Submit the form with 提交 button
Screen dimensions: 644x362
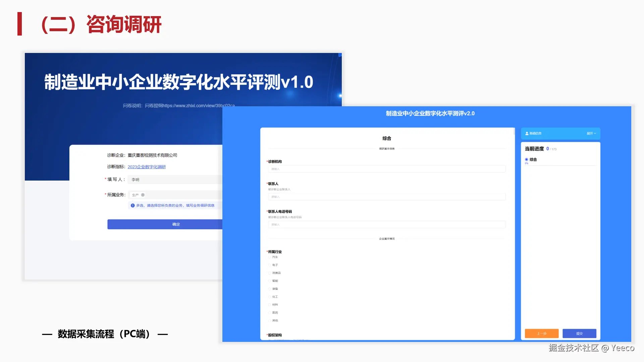click(x=579, y=334)
